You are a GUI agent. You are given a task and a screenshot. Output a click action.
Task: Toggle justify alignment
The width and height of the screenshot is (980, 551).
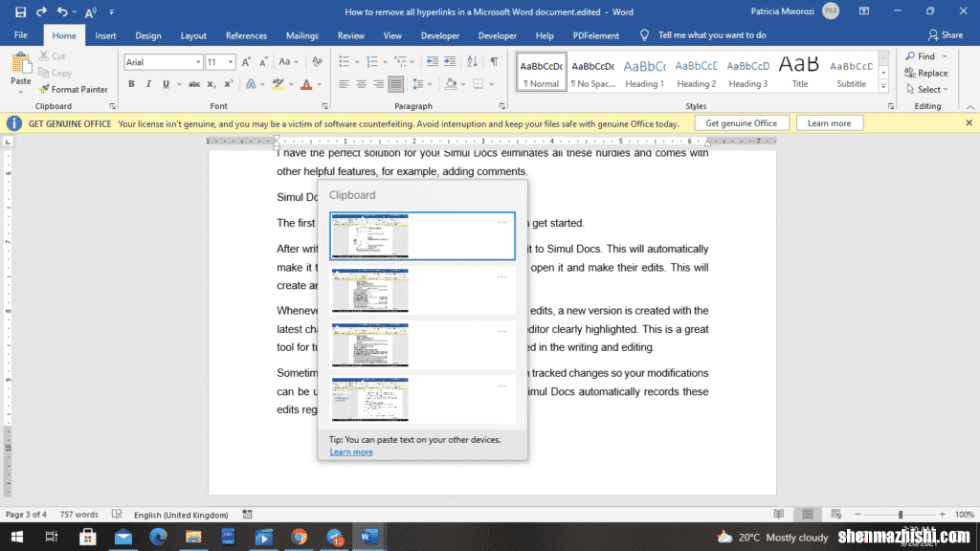[395, 84]
